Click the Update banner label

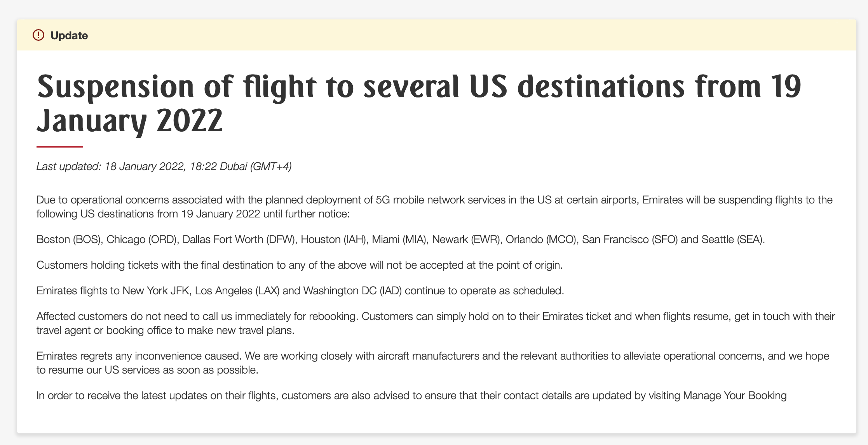click(69, 35)
